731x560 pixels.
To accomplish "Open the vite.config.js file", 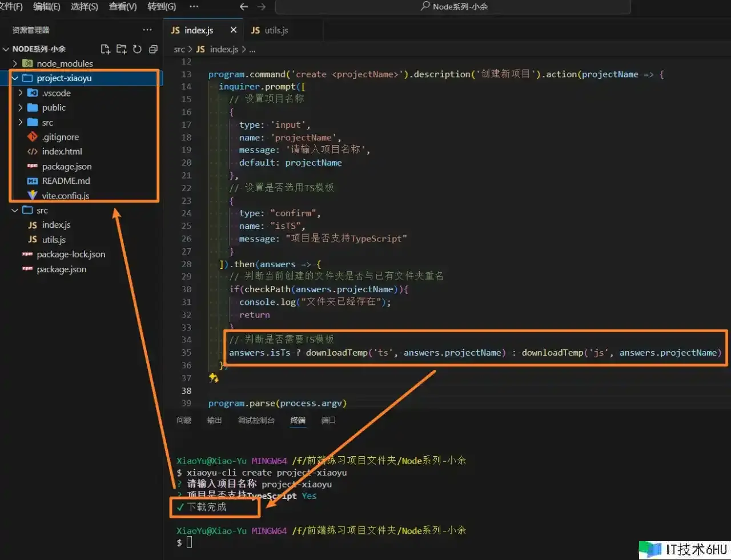I will coord(66,196).
